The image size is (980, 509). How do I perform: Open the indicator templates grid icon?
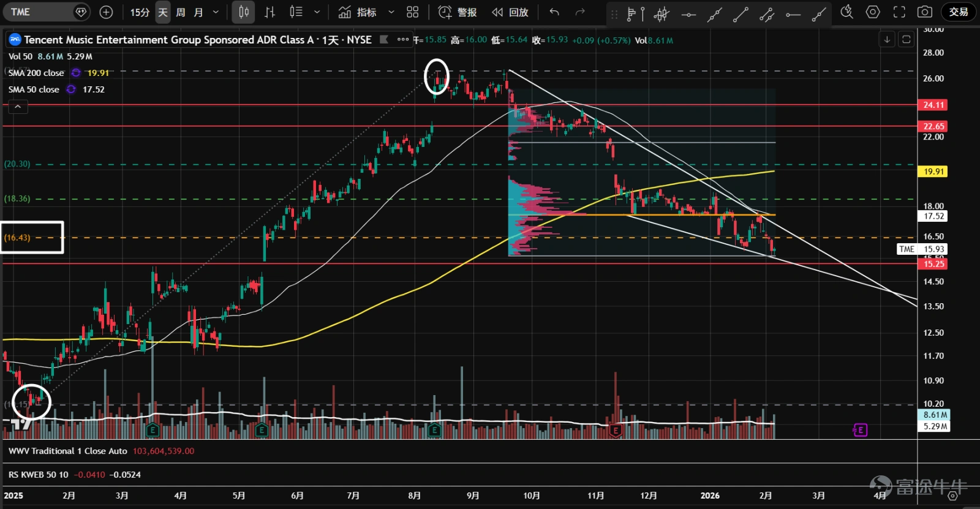point(413,12)
